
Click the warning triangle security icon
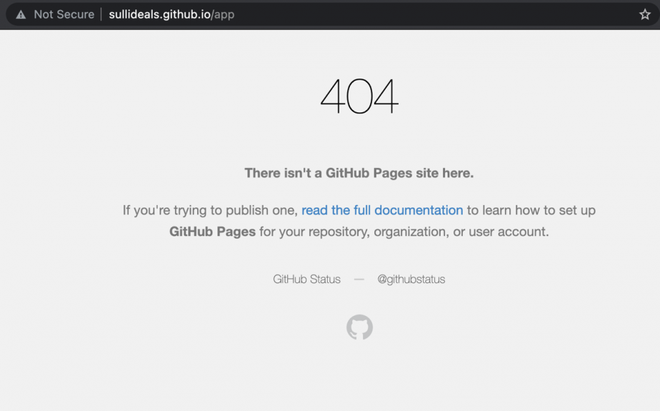pyautogui.click(x=21, y=15)
